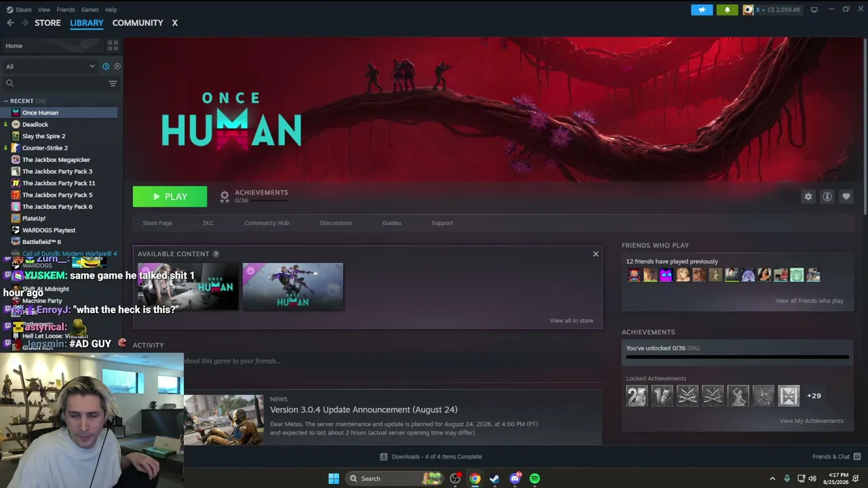Open advanced library filter options
Viewport: 868px width, 488px height.
[113, 83]
